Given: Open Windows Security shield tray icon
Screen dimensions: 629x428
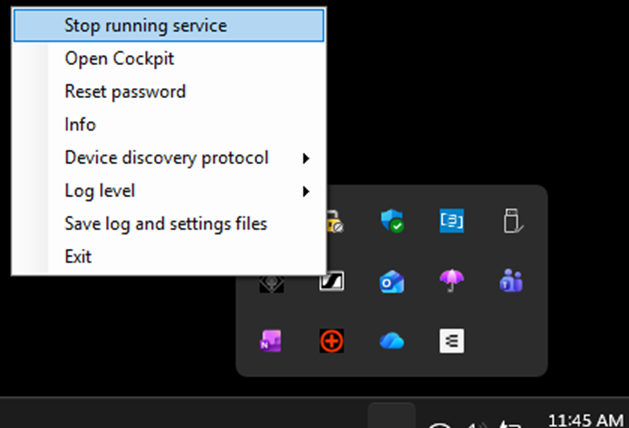Looking at the screenshot, I should (392, 222).
